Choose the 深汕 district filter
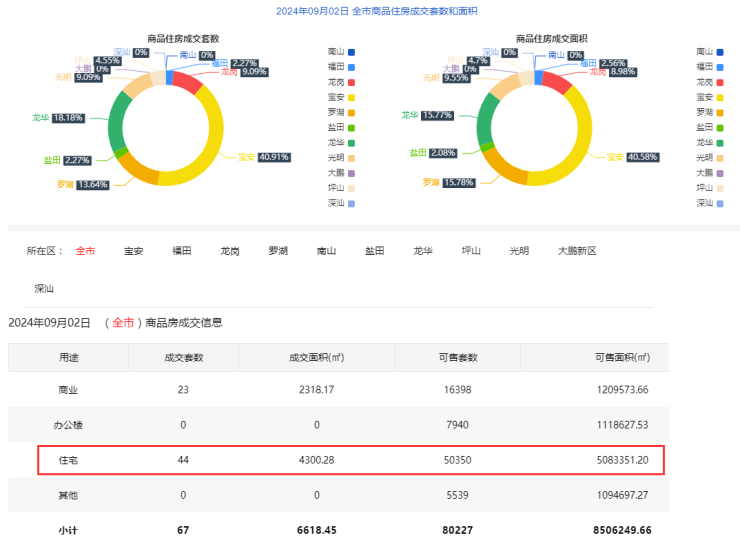The height and width of the screenshot is (551, 740). pos(44,288)
